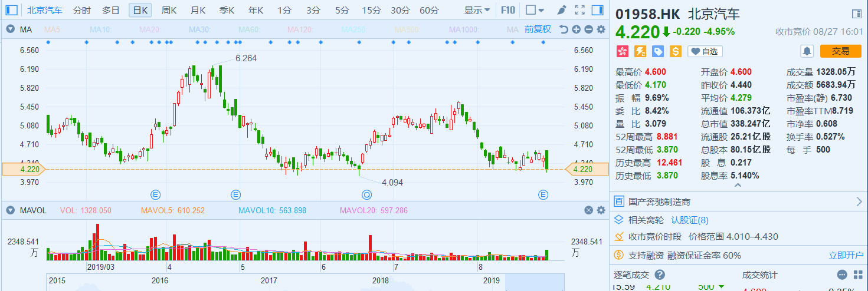The width and height of the screenshot is (868, 291).
Task: Expand 国产奔驰制造商 company profile row
Action: click(738, 202)
